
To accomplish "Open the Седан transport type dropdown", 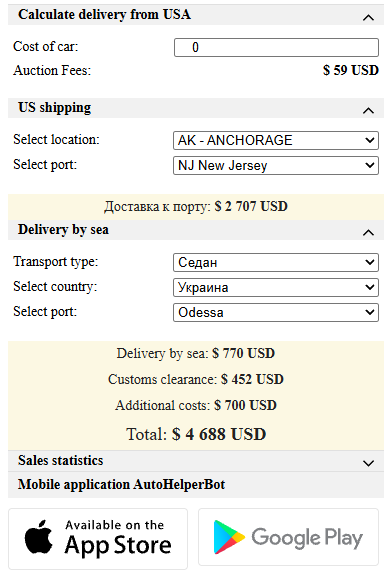I will coord(276,262).
